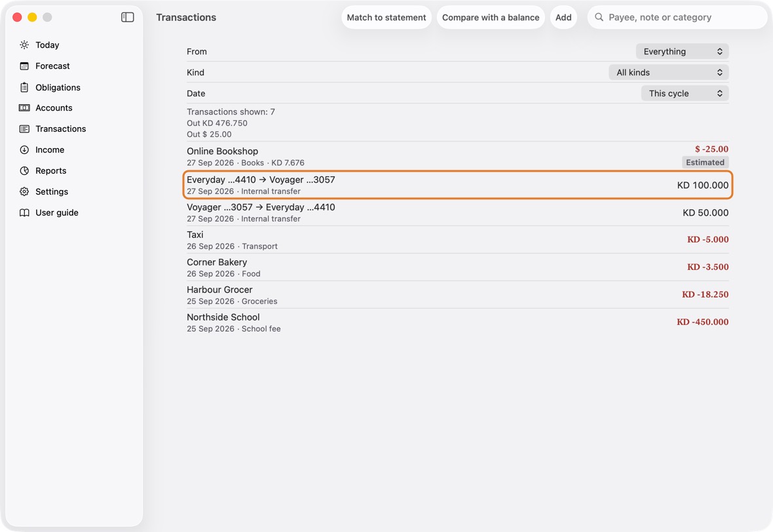Click the Out $ 25.00 total

pos(209,134)
